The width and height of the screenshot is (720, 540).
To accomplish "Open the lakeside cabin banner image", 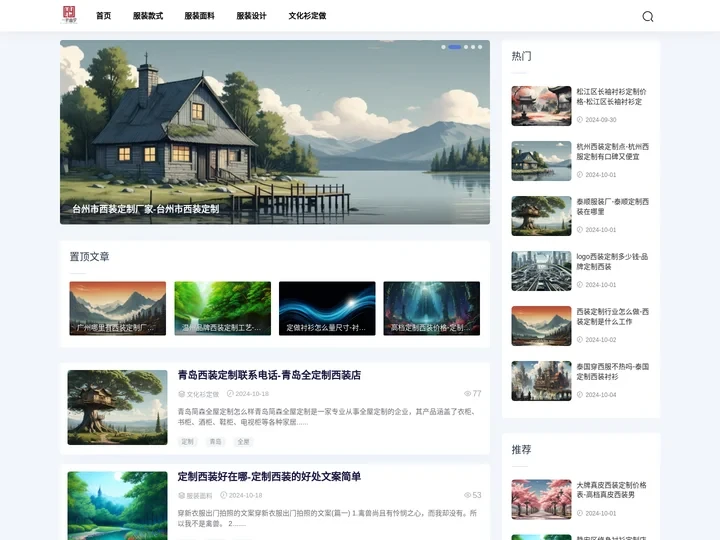I will point(274,130).
